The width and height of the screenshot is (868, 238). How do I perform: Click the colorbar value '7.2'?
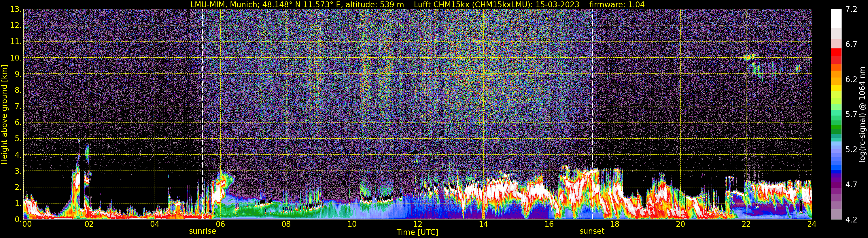851,10
